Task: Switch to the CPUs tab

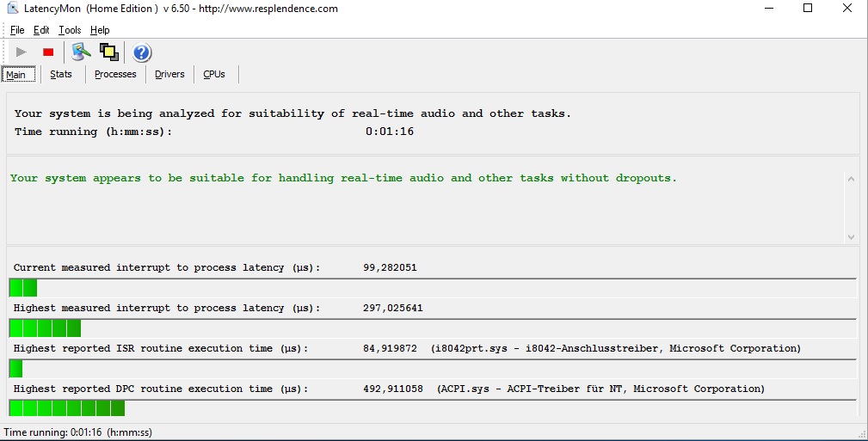Action: tap(214, 74)
